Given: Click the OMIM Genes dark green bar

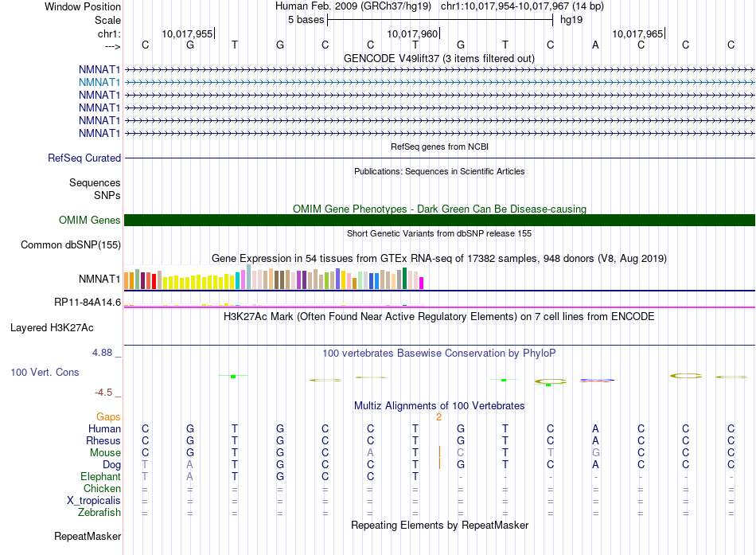Looking at the screenshot, I should pyautogui.click(x=439, y=220).
